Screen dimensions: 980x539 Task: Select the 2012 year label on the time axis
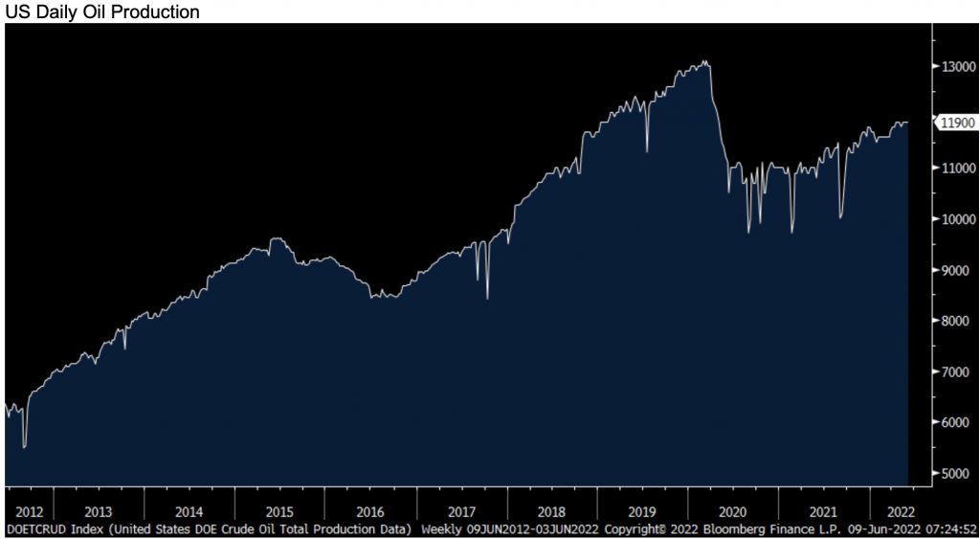(28, 511)
